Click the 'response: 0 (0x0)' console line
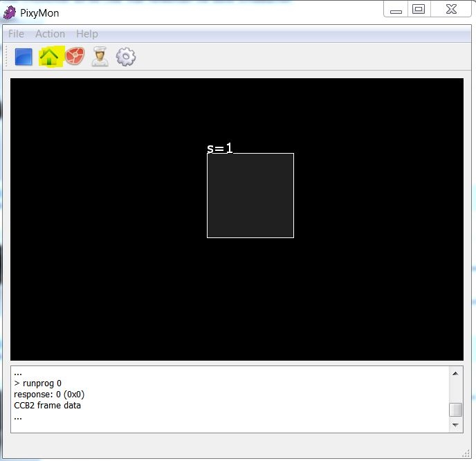Viewport: 476px width, 461px height. pos(49,395)
